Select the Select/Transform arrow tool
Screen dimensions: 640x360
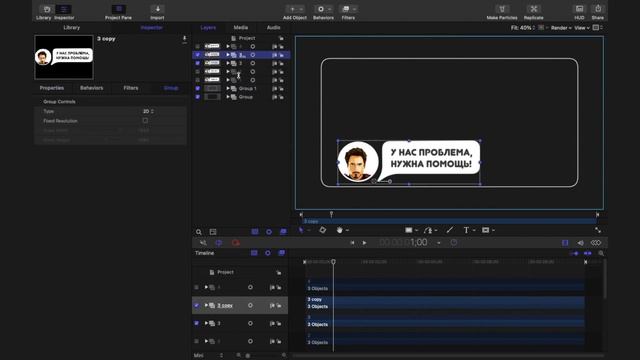coord(301,230)
